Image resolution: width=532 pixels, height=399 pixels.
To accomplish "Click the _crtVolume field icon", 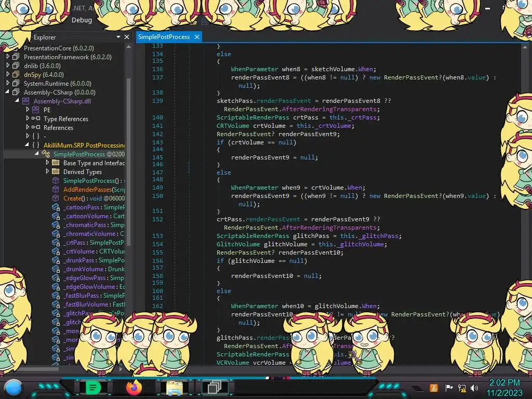I will [x=56, y=251].
